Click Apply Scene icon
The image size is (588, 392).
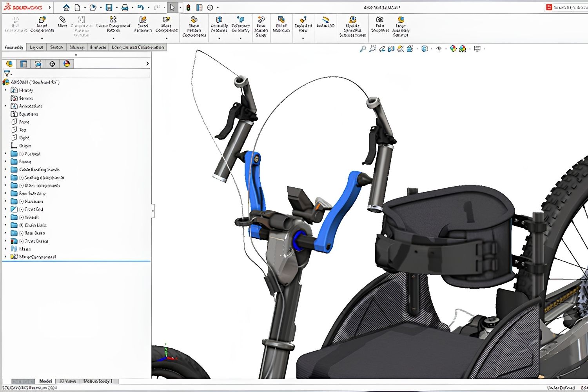(463, 49)
